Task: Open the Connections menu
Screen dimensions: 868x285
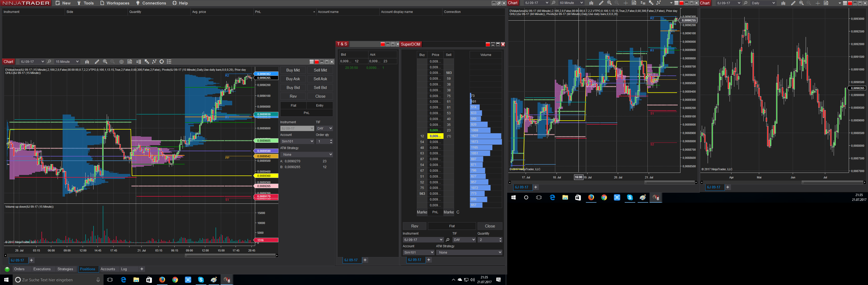Action: click(151, 3)
